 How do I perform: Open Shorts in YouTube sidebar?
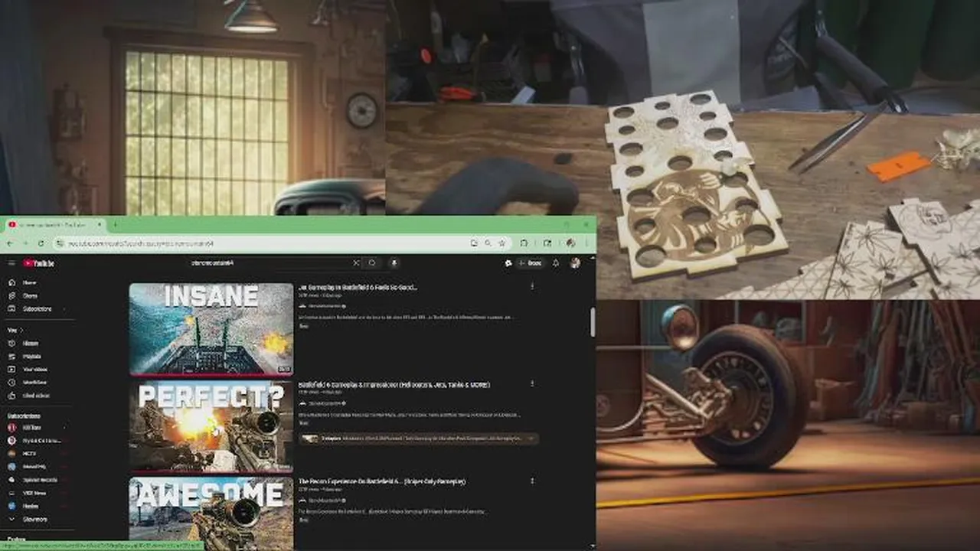click(29, 295)
